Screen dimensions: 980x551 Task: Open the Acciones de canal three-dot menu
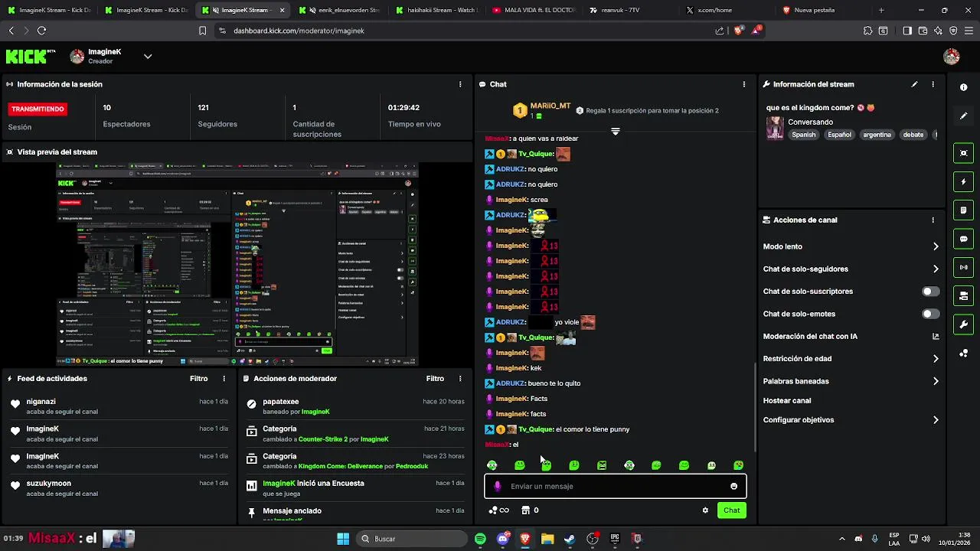933,220
